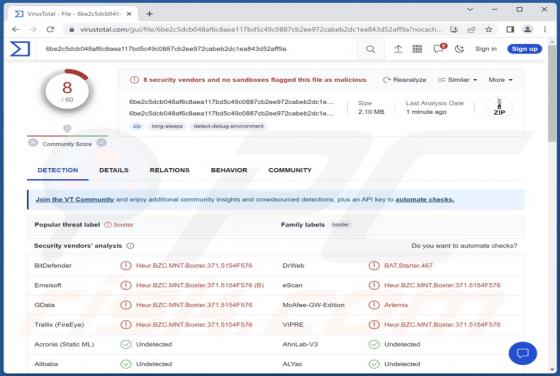Expand the Similar dropdown
Viewport: 560px width, 376px height.
458,80
